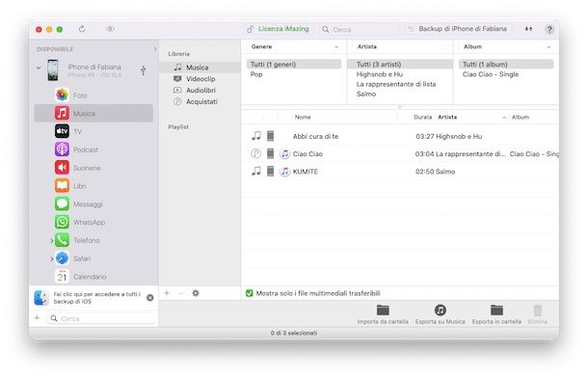Click the top Cerca search field

click(359, 29)
